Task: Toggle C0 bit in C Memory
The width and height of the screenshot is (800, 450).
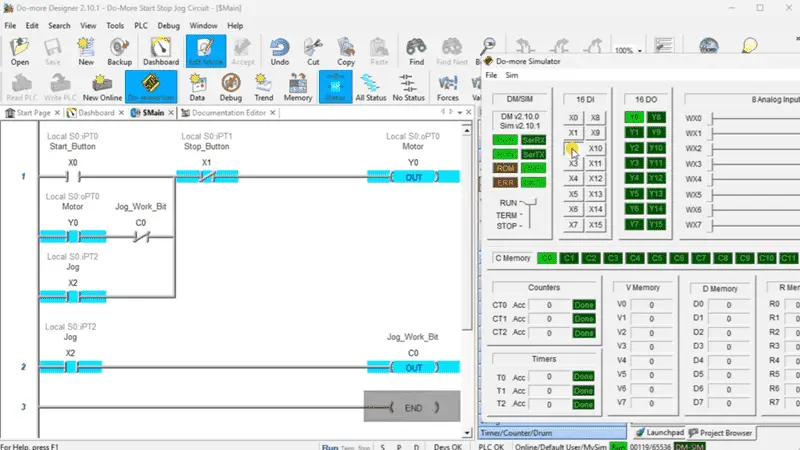Action: click(x=546, y=258)
